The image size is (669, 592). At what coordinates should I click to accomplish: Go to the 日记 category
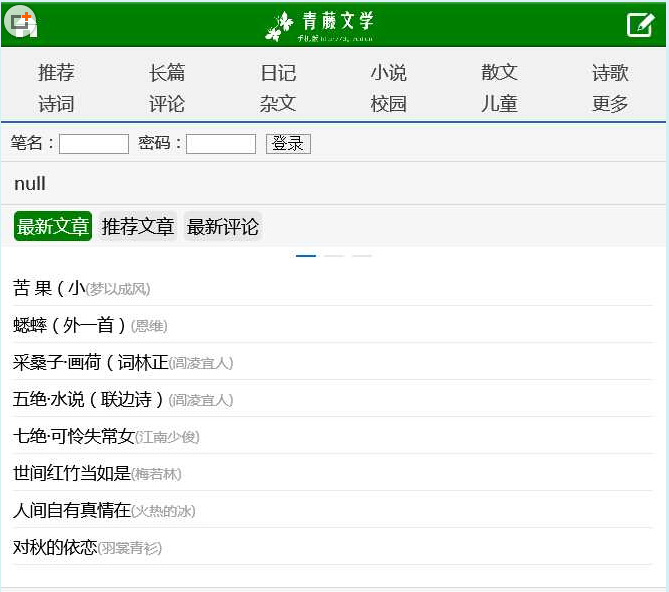coord(278,72)
